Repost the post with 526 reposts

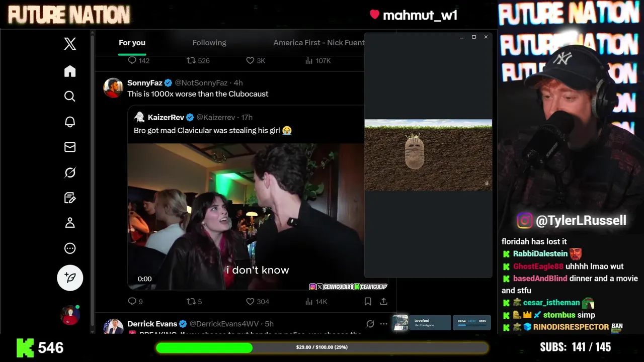198,60
